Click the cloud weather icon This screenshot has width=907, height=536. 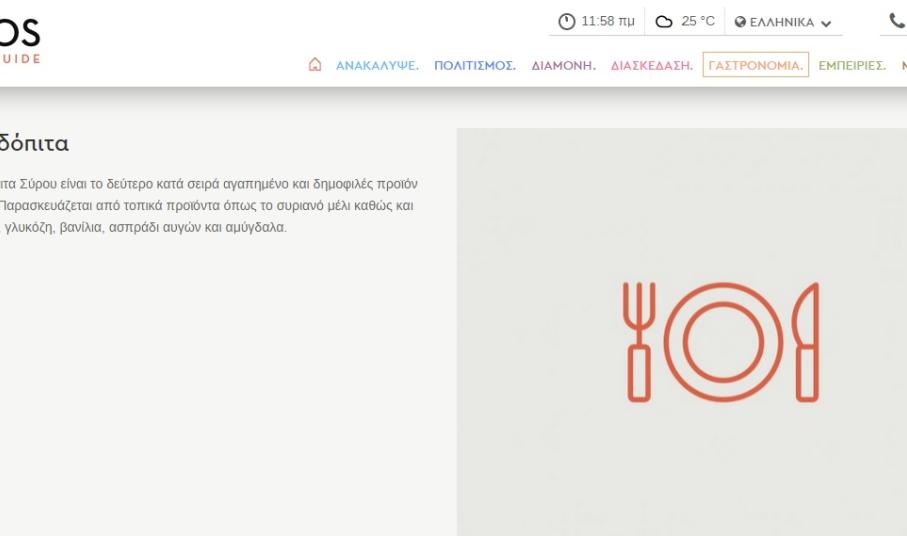664,22
